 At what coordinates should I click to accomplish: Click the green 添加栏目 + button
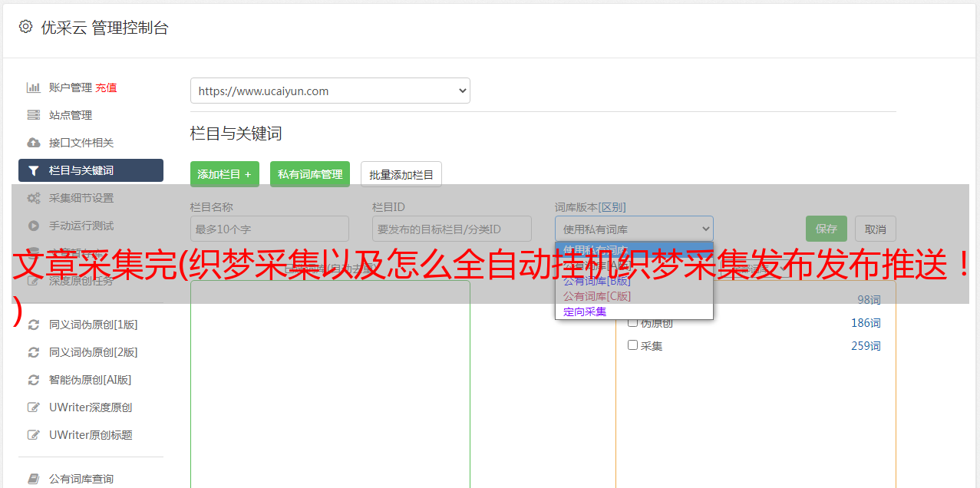(x=225, y=174)
